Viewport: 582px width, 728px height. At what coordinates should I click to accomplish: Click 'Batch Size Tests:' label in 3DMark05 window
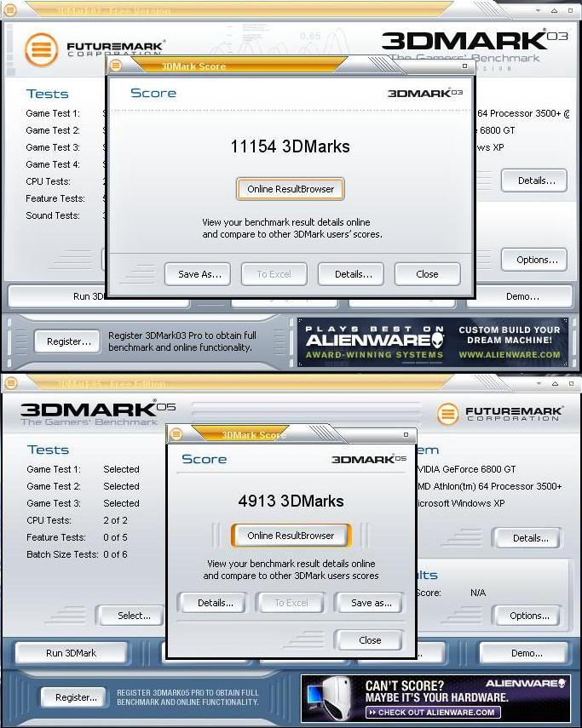pos(62,554)
